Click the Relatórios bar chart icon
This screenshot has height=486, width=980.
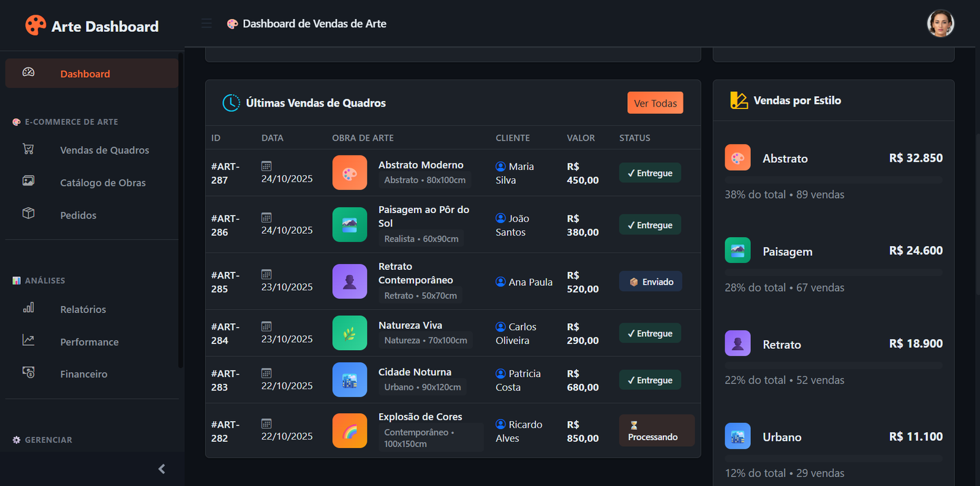coord(28,307)
